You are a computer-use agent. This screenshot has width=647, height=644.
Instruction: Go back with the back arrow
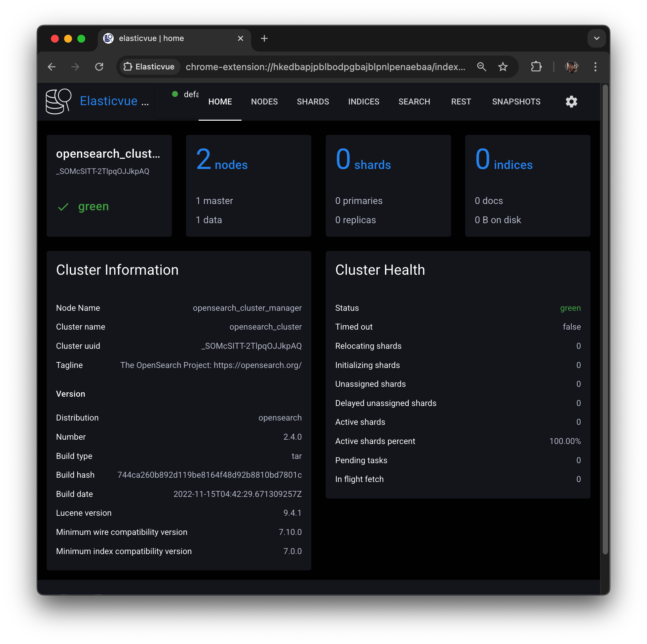click(x=52, y=67)
